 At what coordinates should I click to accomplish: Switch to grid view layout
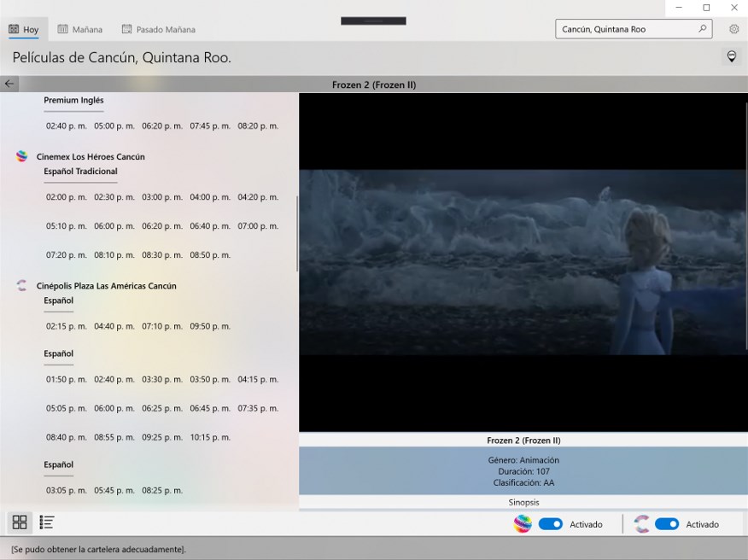20,522
